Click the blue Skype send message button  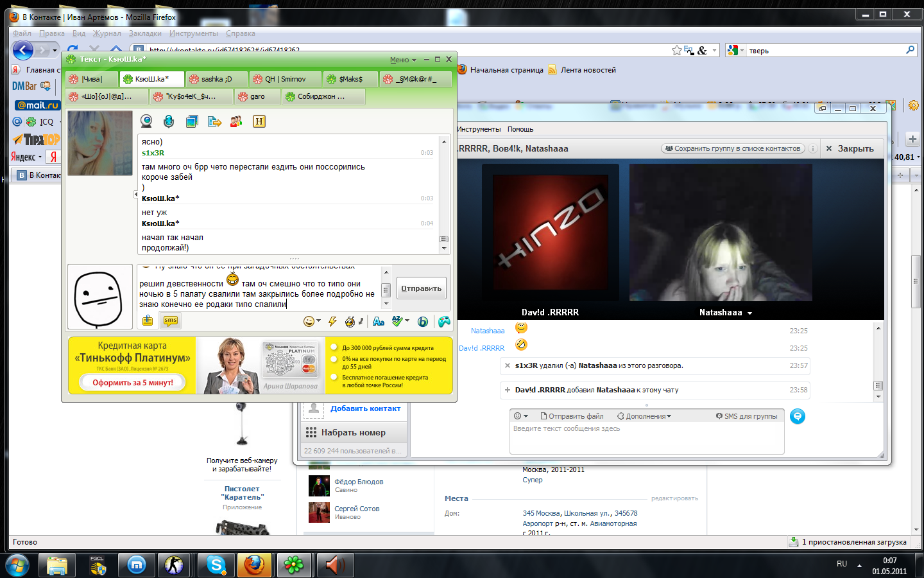click(798, 416)
